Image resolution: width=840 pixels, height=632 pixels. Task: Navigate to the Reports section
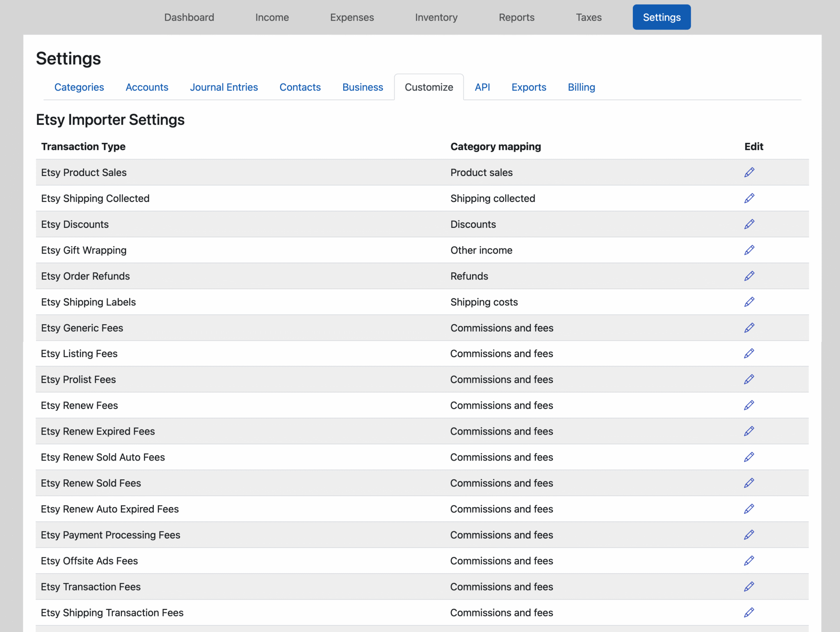click(516, 17)
